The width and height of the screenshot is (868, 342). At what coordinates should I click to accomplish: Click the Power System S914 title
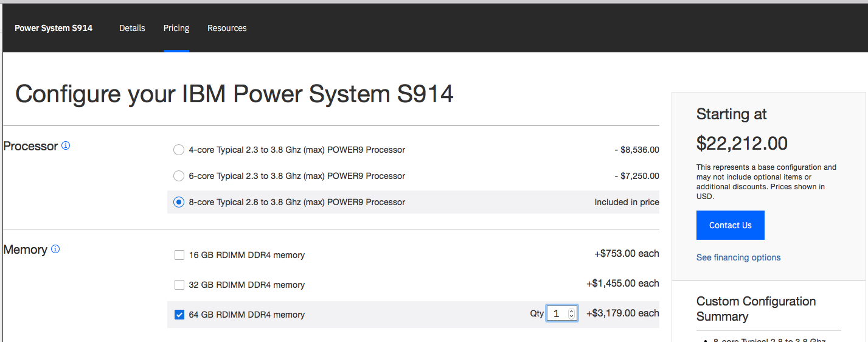(x=54, y=28)
